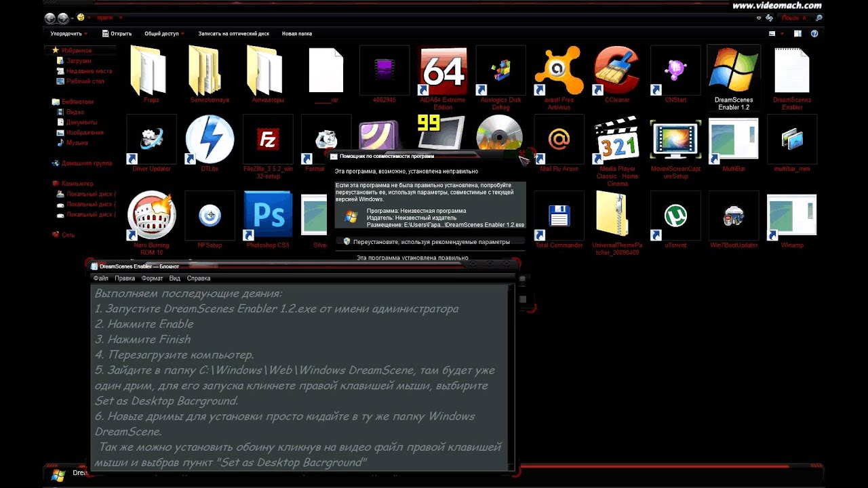Select Nero Burning ROM 10 shortcut
The height and width of the screenshot is (488, 868).
pyautogui.click(x=151, y=222)
